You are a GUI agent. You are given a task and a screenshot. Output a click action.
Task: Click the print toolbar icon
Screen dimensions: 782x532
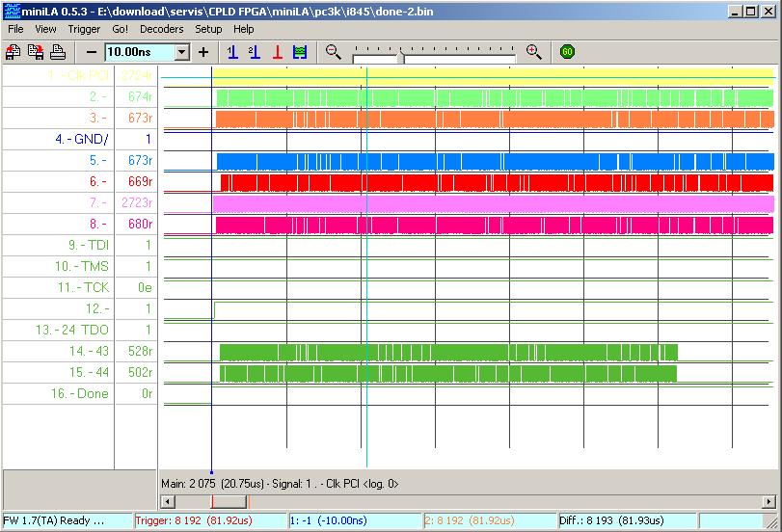pos(57,52)
